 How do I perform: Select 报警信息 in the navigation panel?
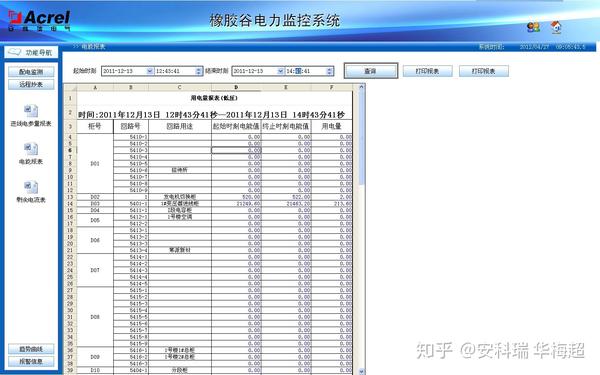click(31, 361)
